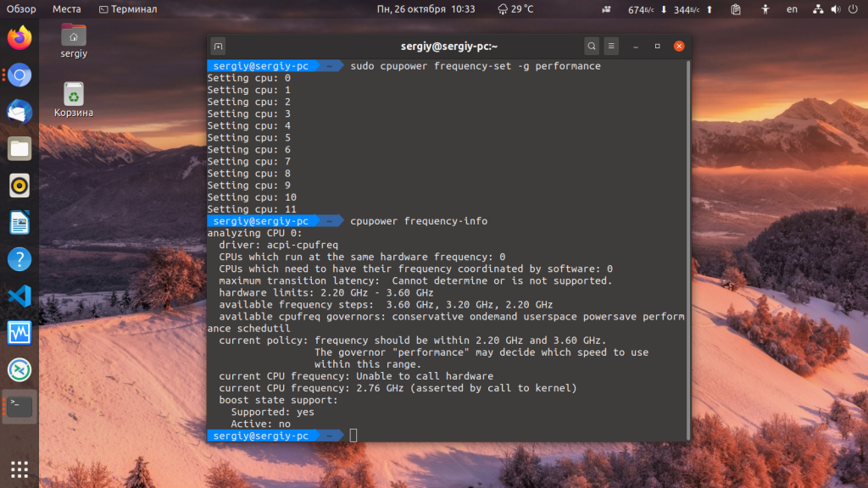Screen dimensions: 868x488
Task: Expand the en keyboard layout indicator
Action: [x=793, y=8]
